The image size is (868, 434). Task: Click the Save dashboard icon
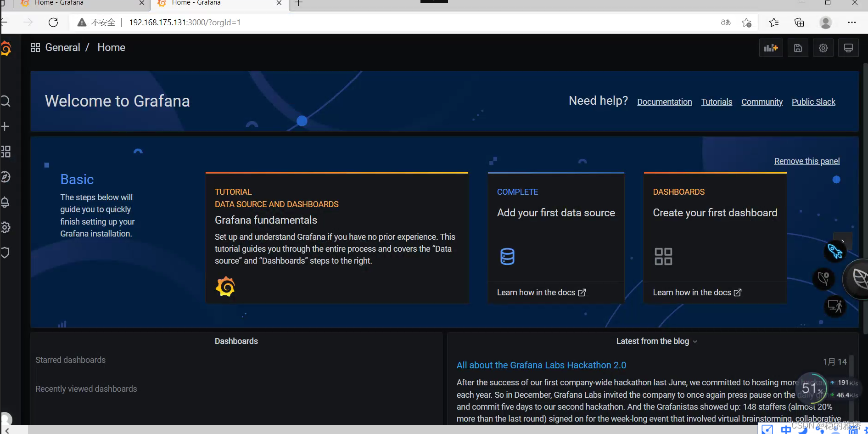[x=798, y=48]
